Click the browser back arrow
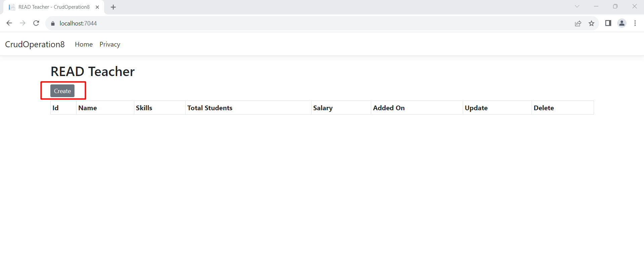Image resolution: width=644 pixels, height=268 pixels. 9,23
